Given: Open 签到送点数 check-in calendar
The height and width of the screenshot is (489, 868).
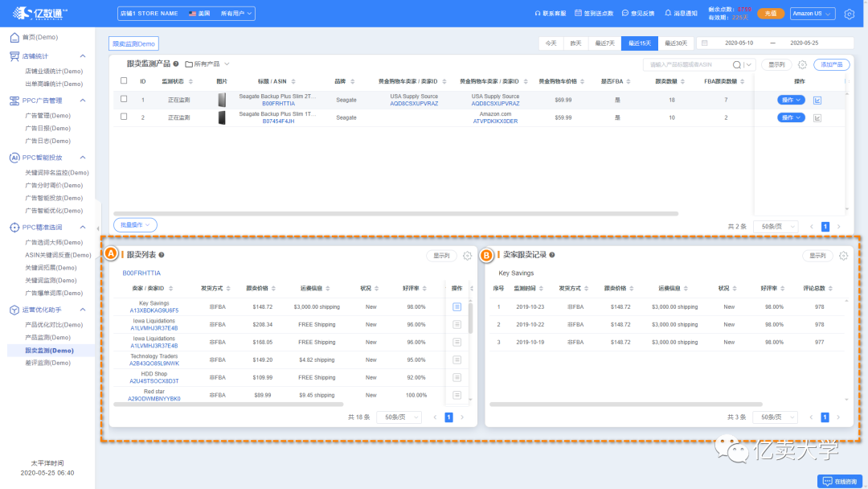Looking at the screenshot, I should (x=578, y=13).
